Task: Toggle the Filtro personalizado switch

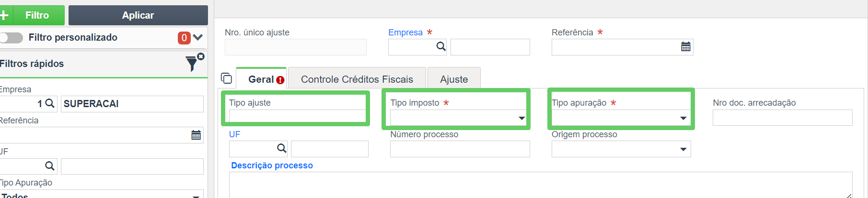Action: [11, 38]
